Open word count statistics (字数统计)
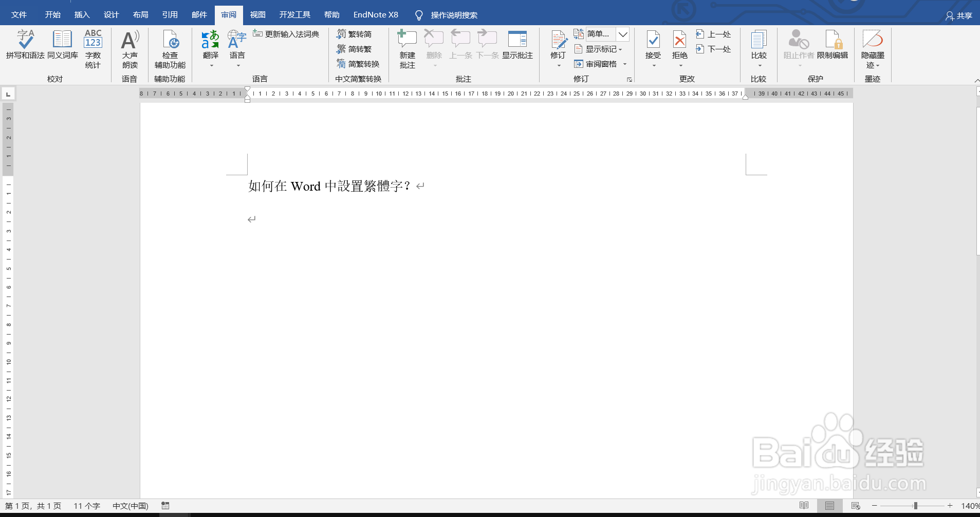 coord(93,49)
